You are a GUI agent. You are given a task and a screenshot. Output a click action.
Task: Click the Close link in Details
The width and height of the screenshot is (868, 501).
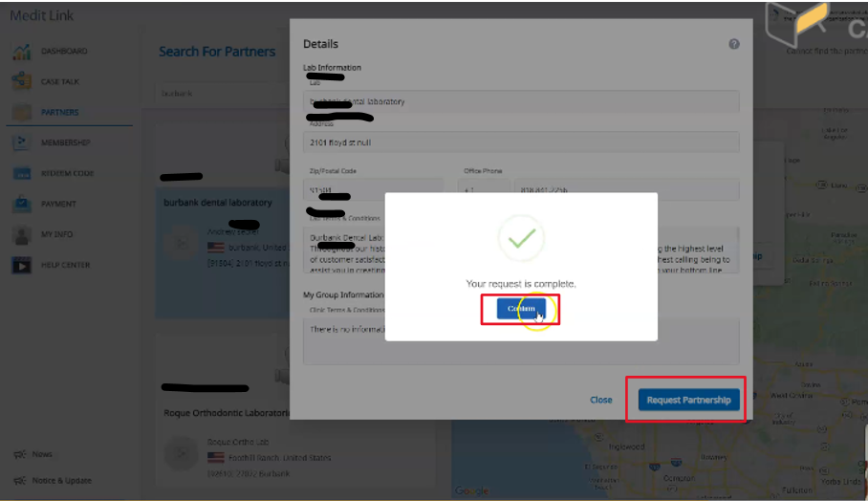[x=600, y=400]
